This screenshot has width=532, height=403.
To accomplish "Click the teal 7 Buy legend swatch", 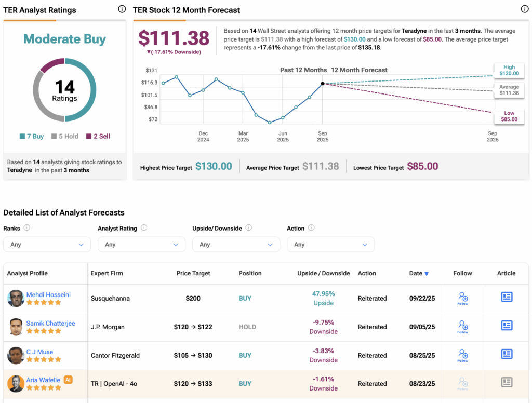I will [x=22, y=137].
